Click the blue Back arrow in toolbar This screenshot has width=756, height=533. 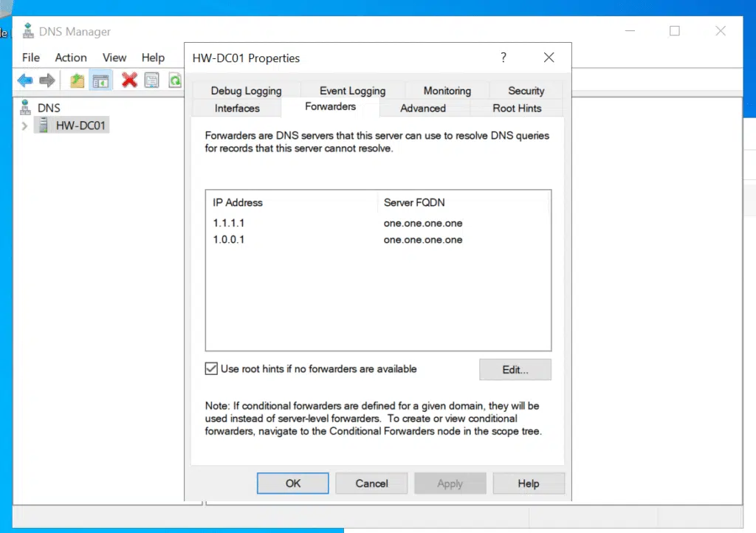pos(25,80)
